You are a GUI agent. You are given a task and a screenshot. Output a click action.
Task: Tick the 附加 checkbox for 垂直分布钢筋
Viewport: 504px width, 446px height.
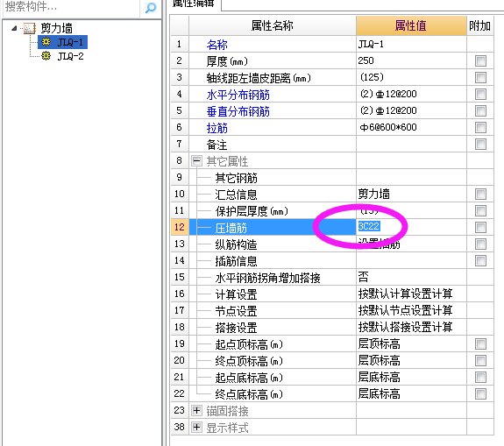tap(480, 111)
